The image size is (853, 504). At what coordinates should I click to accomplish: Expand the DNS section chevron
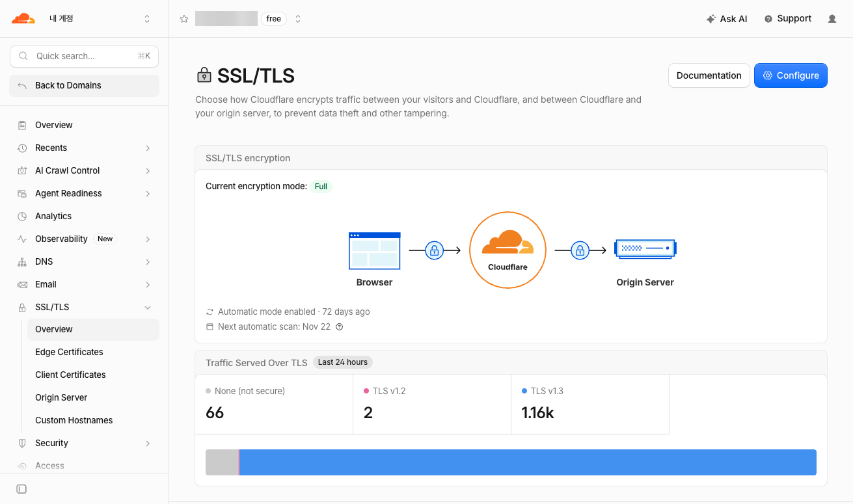click(148, 261)
